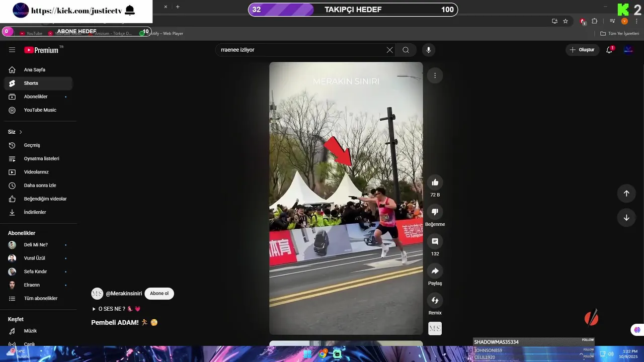The width and height of the screenshot is (644, 362).
Task: Open the taskbar weather widget
Action: pos(19,353)
